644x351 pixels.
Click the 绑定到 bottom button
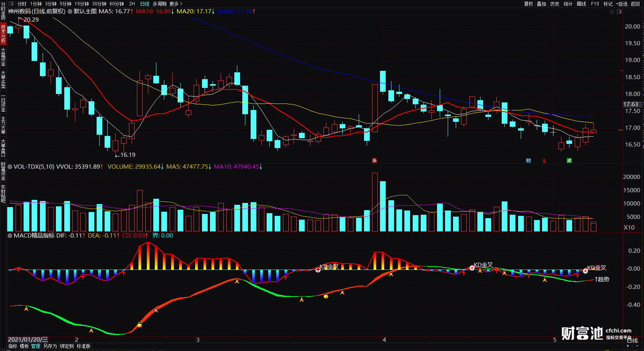click(x=67, y=346)
